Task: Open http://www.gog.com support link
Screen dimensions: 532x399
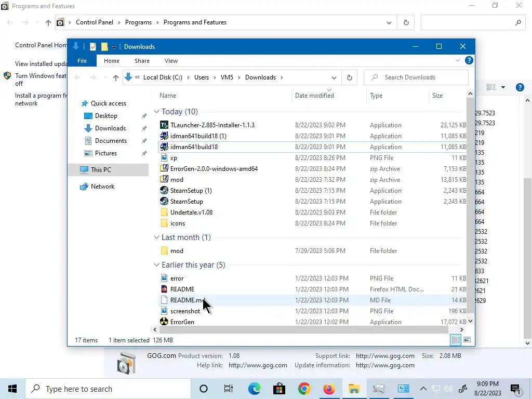Action: click(x=385, y=355)
